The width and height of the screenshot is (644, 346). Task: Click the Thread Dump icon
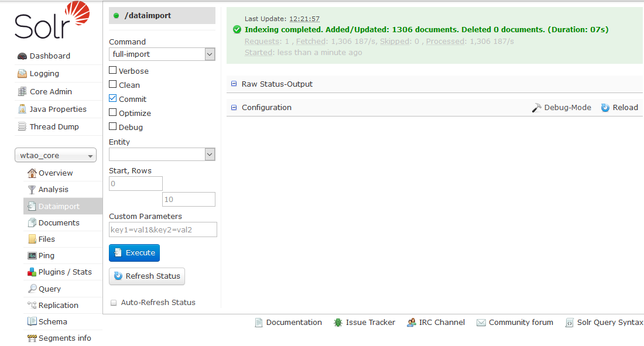(x=22, y=126)
